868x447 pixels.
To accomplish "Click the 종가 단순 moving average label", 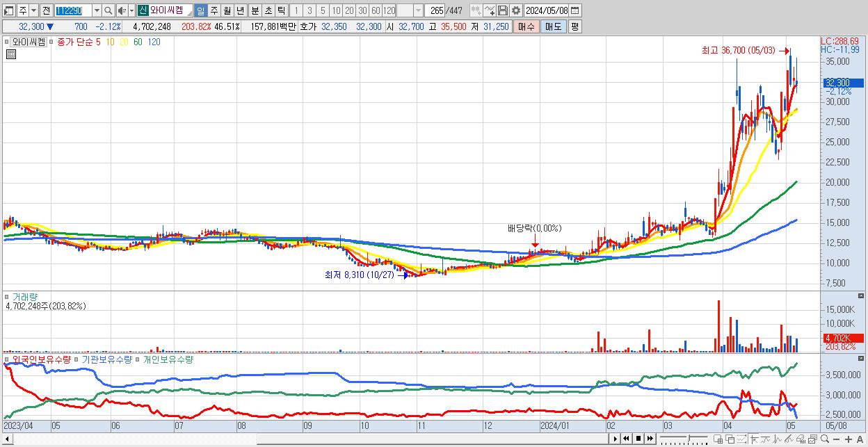I will click(74, 42).
